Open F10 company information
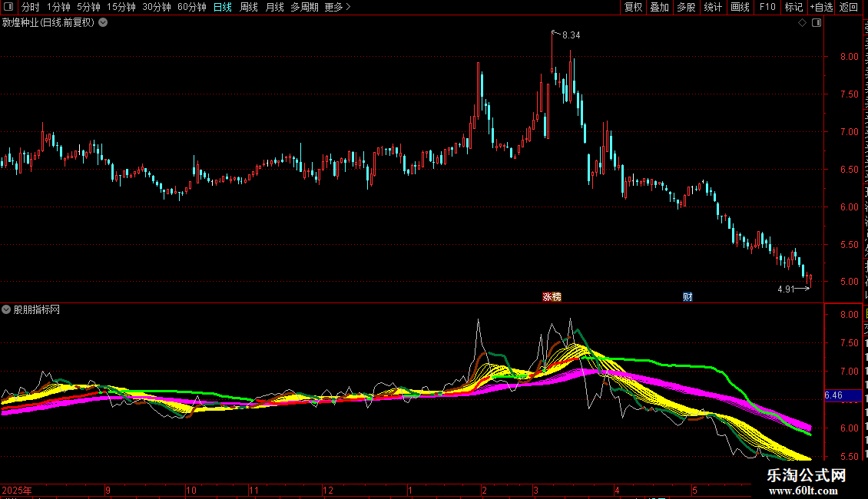Viewport: 868px width, 499px height. click(x=767, y=7)
